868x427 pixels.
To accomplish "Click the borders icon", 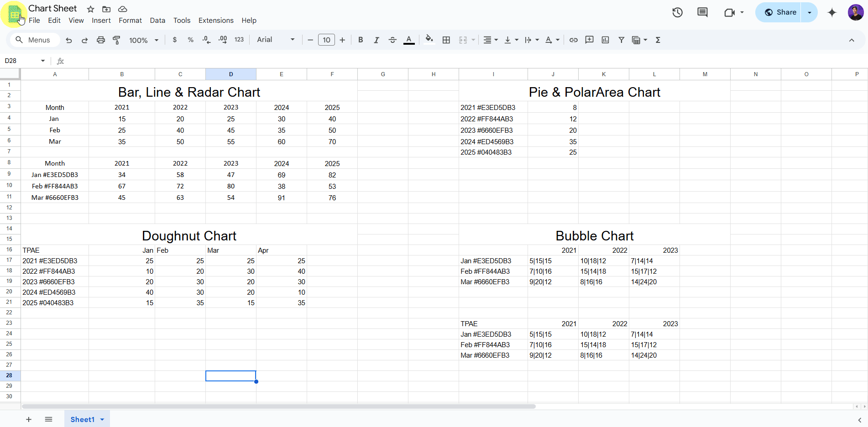I will click(446, 40).
